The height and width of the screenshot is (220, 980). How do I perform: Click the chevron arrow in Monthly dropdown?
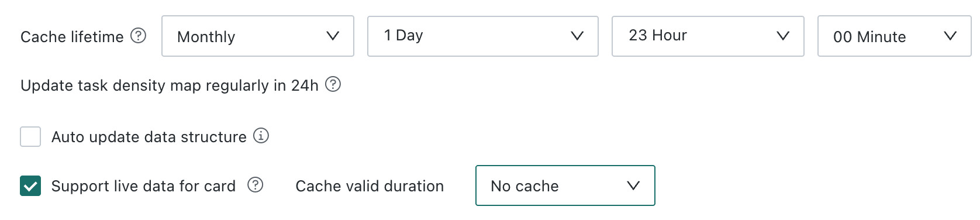click(333, 36)
